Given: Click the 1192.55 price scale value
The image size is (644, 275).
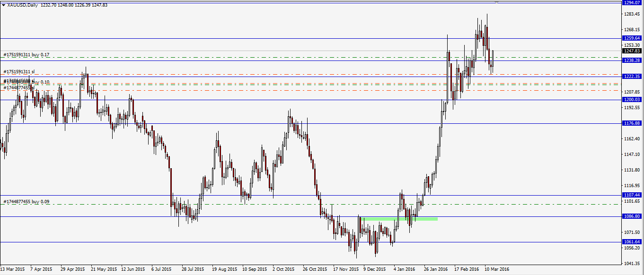Looking at the screenshot, I should 632,108.
